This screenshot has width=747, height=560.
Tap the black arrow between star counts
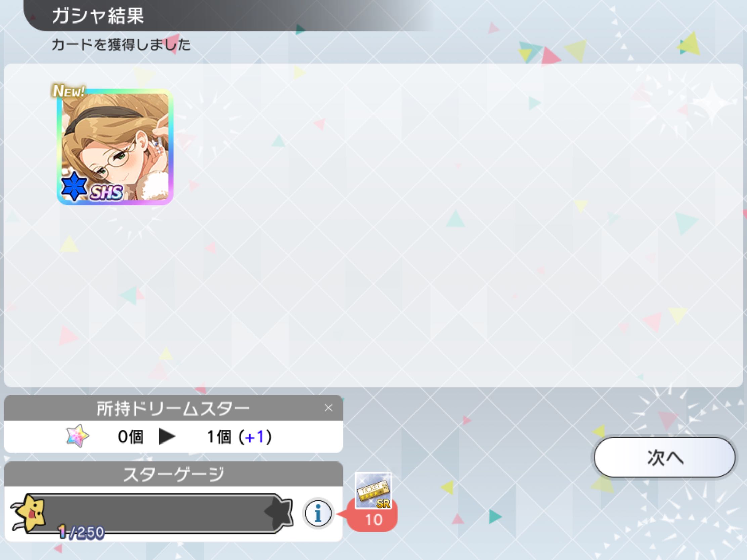[x=167, y=437]
